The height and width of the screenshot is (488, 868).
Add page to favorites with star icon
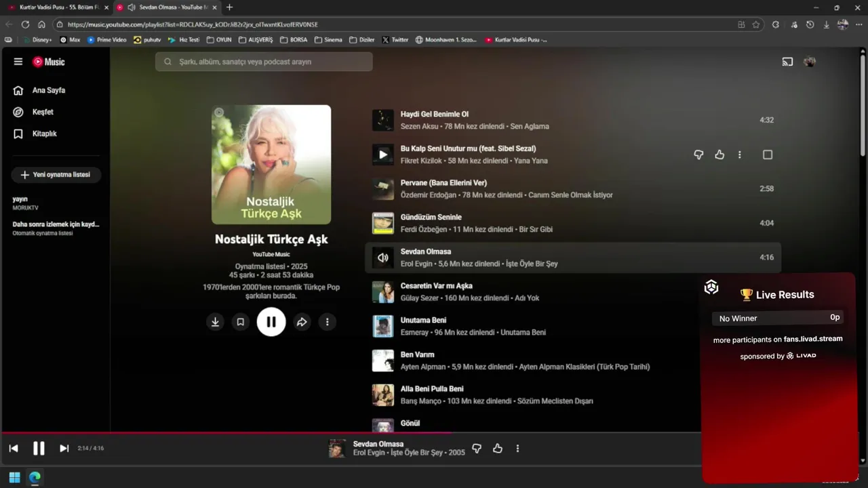[x=756, y=24]
